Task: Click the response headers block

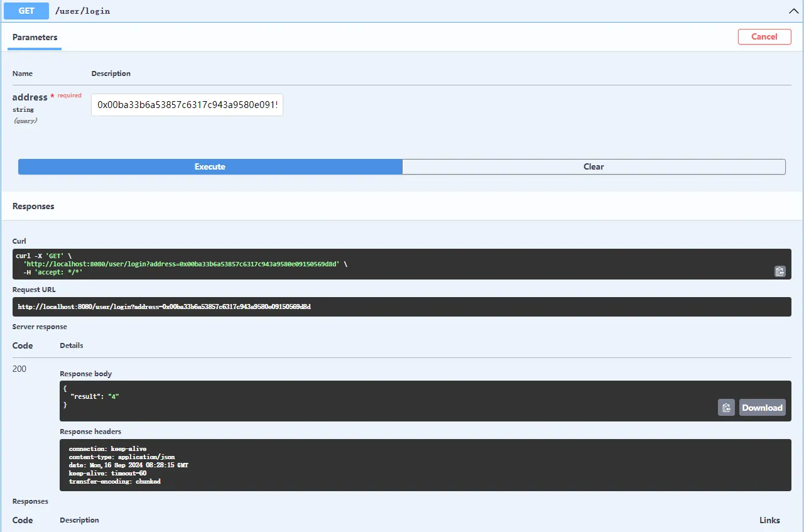Action: pyautogui.click(x=377, y=465)
